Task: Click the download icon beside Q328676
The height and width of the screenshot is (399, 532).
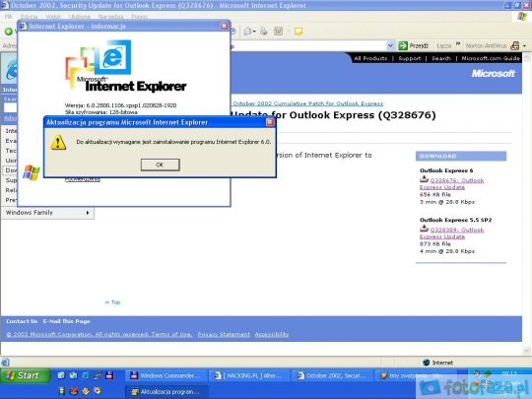Action: click(x=424, y=179)
